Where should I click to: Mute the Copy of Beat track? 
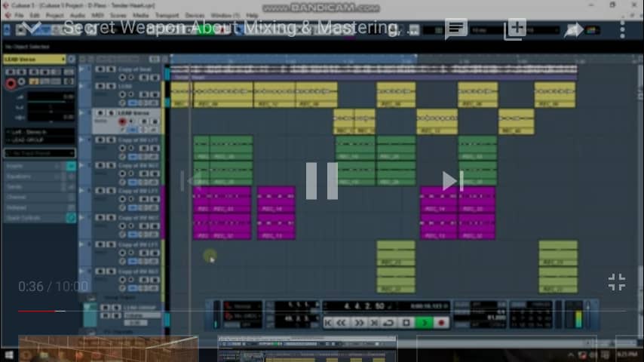click(x=100, y=69)
